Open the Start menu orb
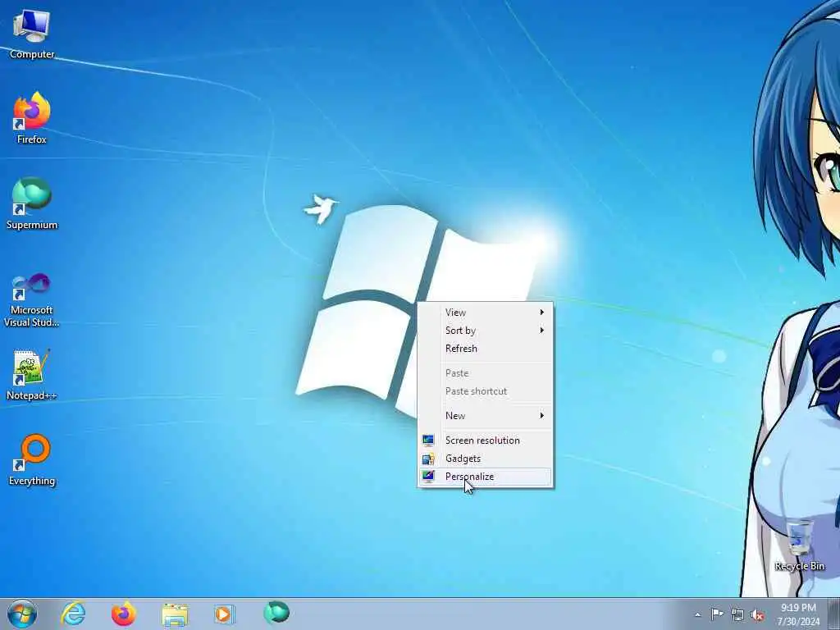840x630 pixels. pyautogui.click(x=22, y=614)
